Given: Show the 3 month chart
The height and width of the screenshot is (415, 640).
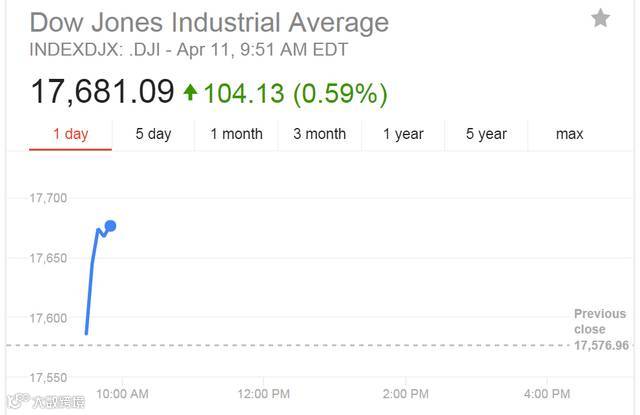Looking at the screenshot, I should [320, 134].
